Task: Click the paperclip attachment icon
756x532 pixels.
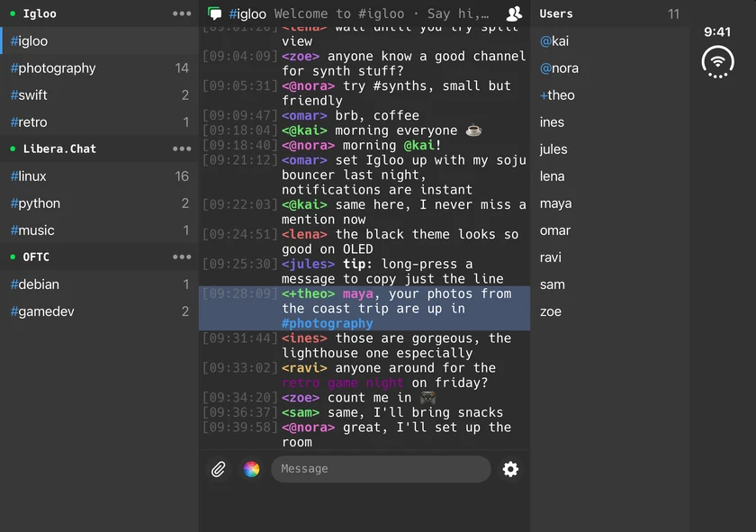Action: pyautogui.click(x=219, y=469)
